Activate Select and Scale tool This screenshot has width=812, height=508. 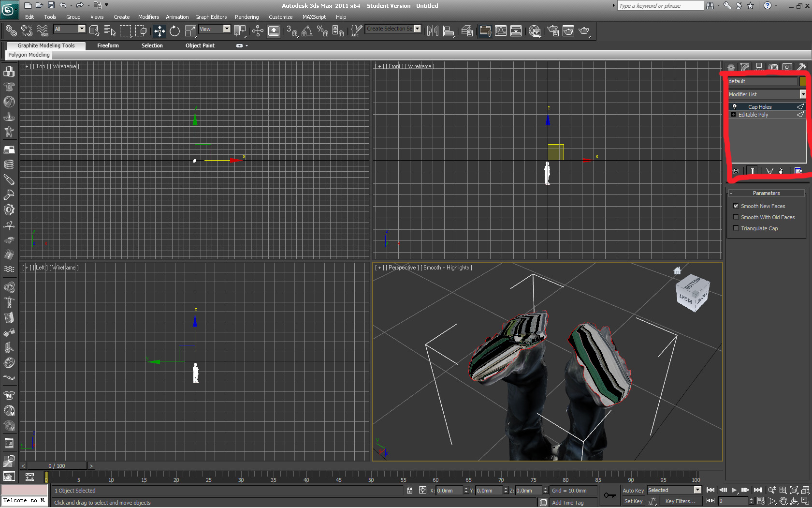tap(190, 31)
